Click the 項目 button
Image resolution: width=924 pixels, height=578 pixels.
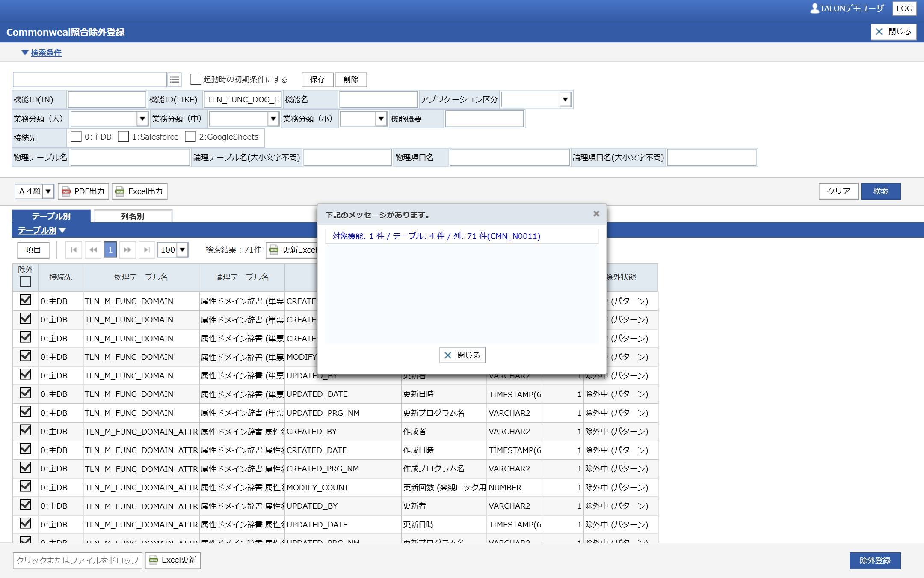(x=33, y=250)
